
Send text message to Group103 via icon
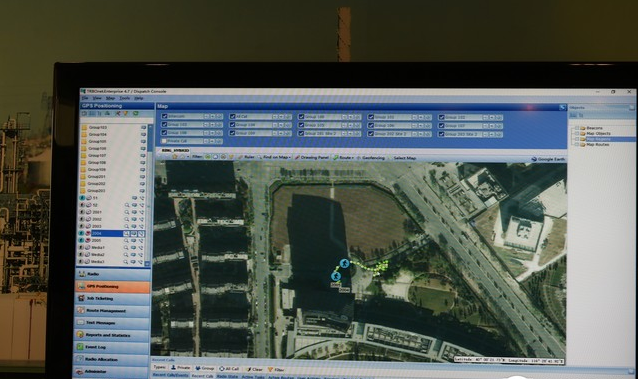click(x=143, y=127)
